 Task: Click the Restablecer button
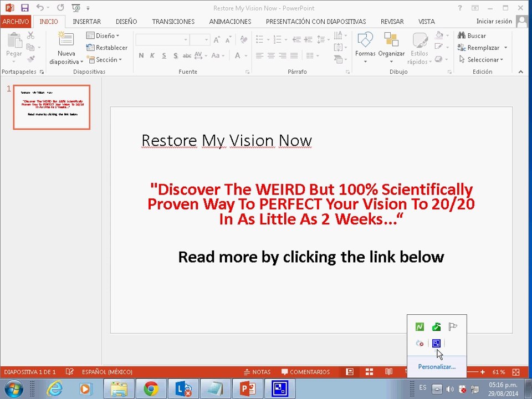[107, 48]
